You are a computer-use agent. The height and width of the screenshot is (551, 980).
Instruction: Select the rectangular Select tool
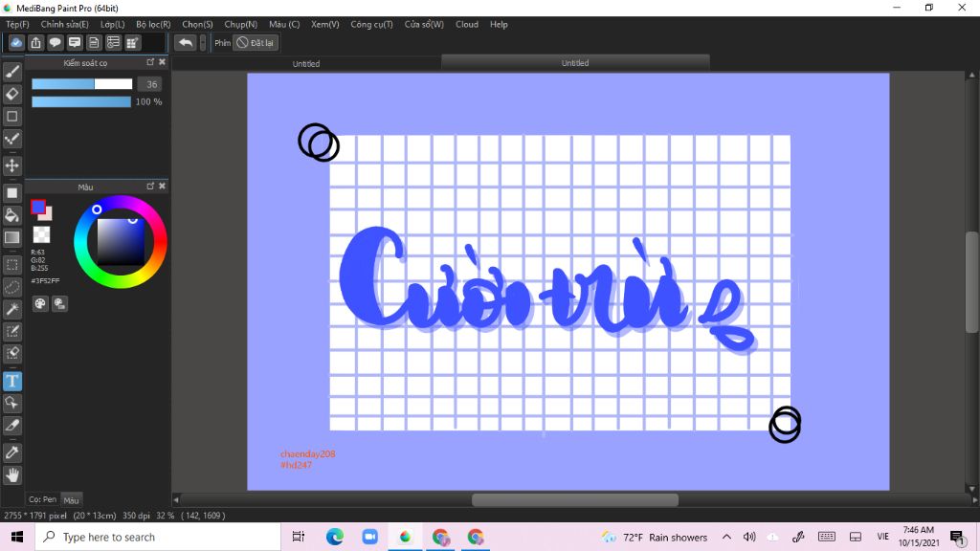click(x=11, y=265)
